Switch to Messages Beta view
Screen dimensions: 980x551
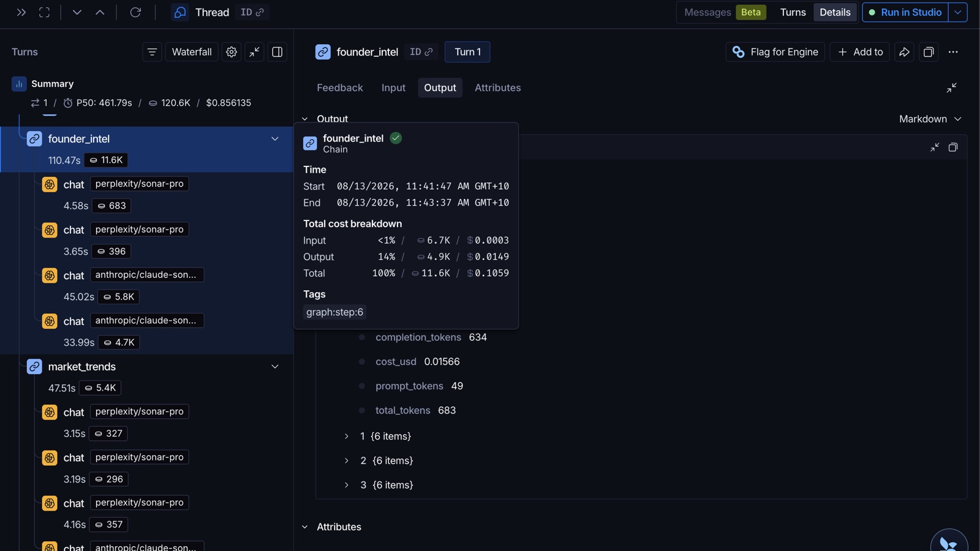point(725,12)
